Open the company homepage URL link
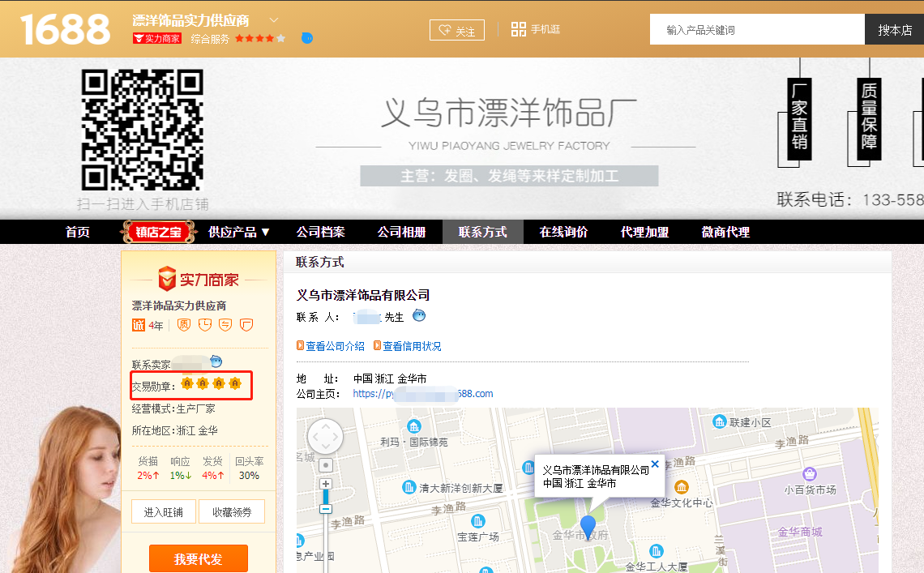 (423, 394)
